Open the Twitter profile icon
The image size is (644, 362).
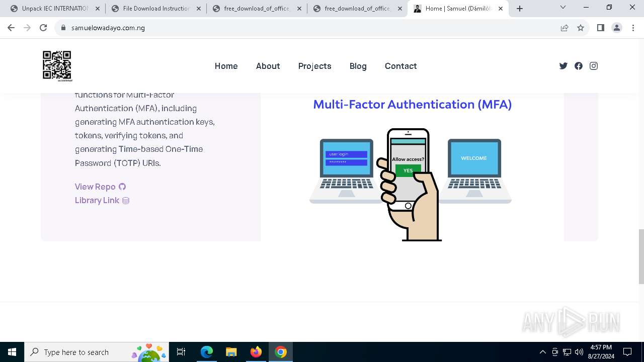pyautogui.click(x=563, y=66)
